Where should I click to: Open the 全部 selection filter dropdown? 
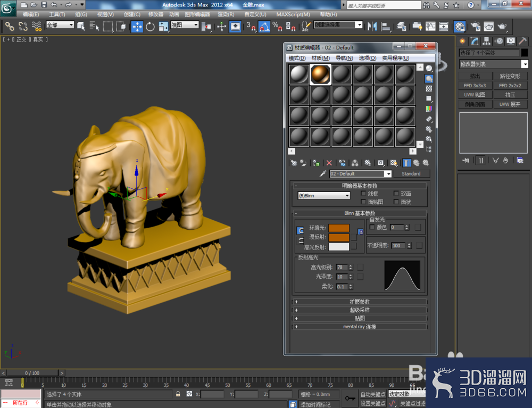tap(60, 25)
